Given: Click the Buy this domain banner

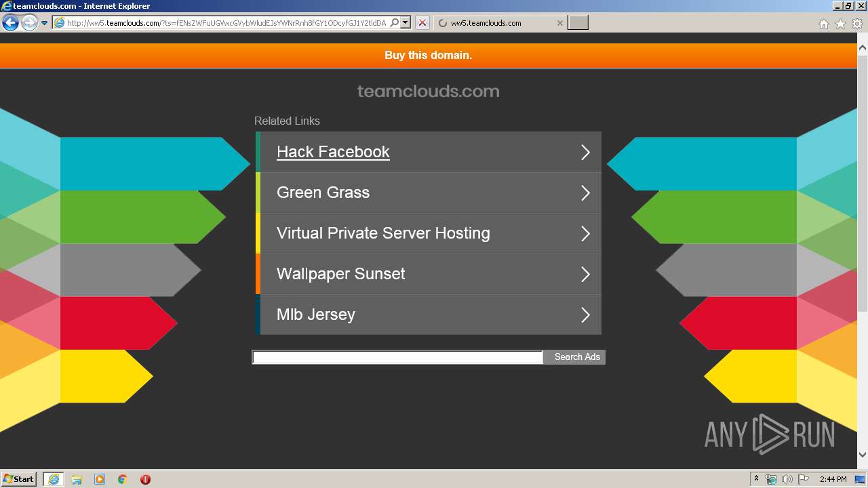Looking at the screenshot, I should (x=428, y=56).
